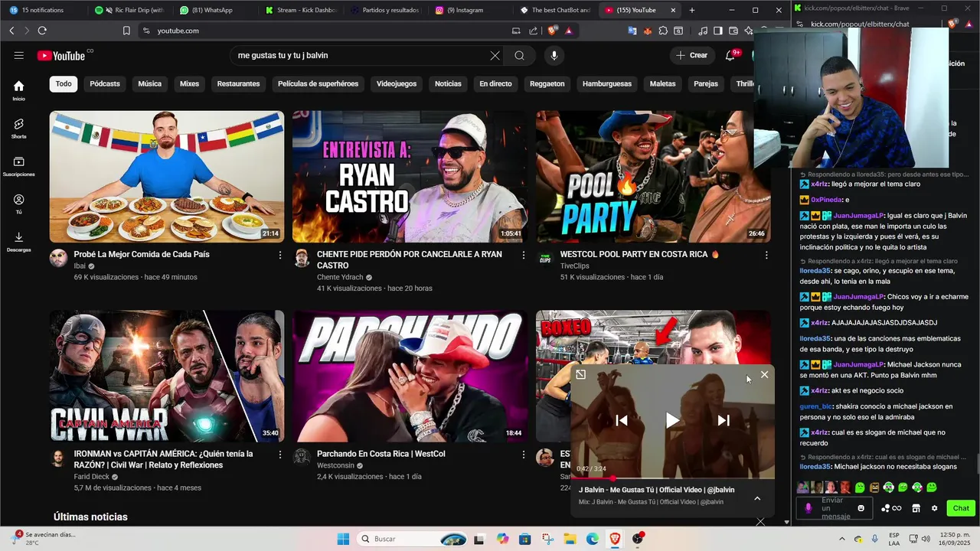Open the Brave Rewards triangle icon
The width and height of the screenshot is (980, 551).
click(569, 31)
